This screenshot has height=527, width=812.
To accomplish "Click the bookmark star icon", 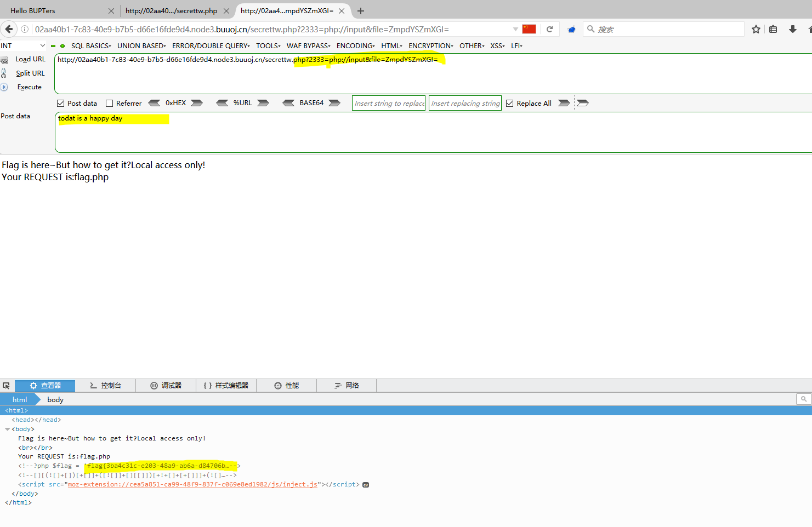I will click(x=756, y=29).
